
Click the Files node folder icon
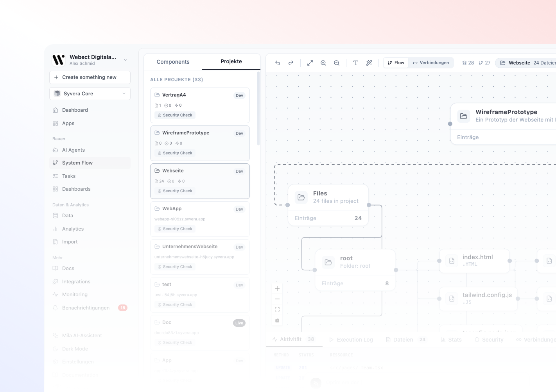[x=301, y=197]
